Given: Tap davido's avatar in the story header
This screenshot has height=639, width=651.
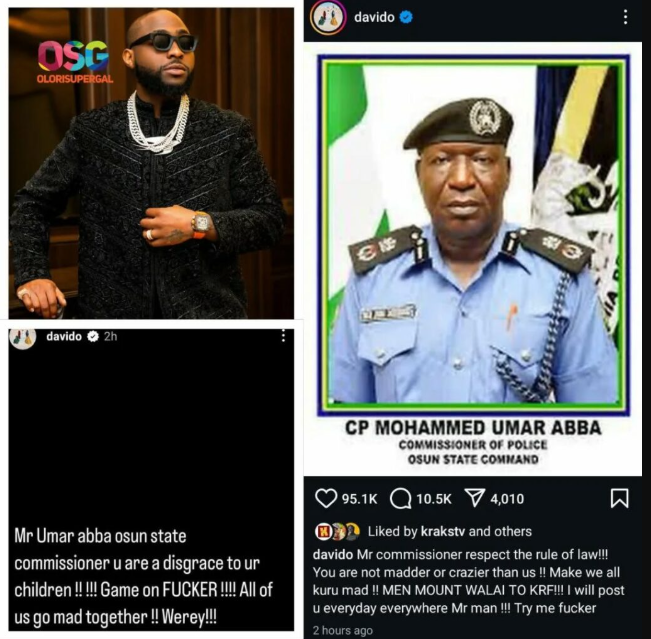Looking at the screenshot, I should (x=22, y=337).
